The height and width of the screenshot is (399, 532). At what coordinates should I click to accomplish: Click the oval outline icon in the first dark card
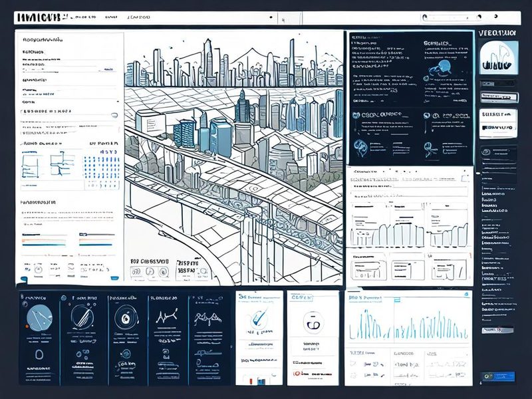tap(39, 354)
